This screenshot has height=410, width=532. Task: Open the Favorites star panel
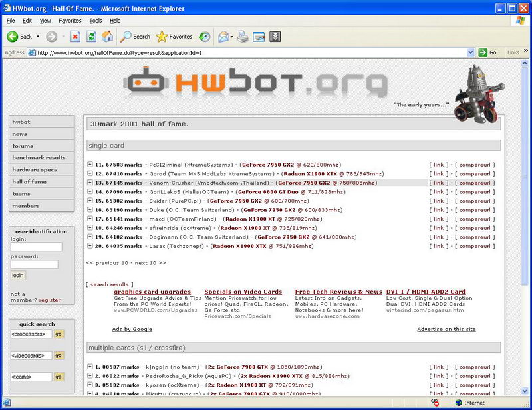(174, 37)
